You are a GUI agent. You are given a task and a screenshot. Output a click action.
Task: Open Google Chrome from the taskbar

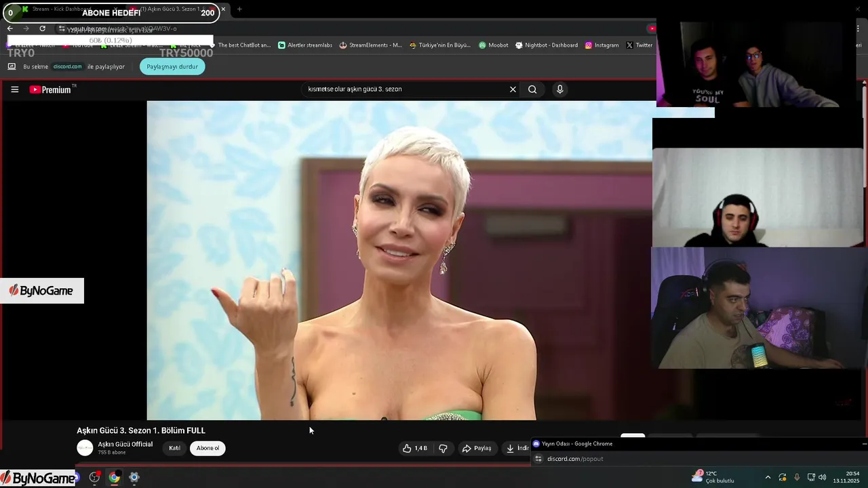[x=114, y=477]
